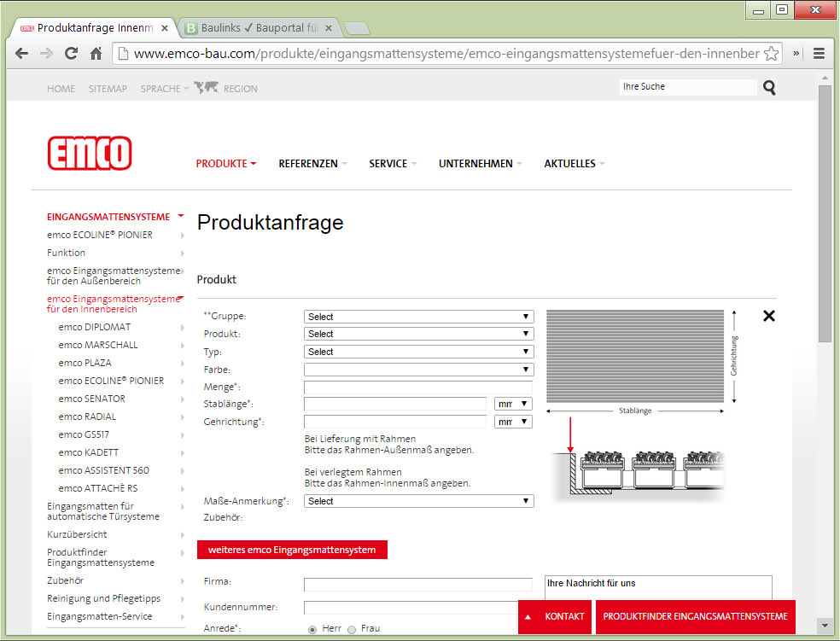Open emco ATTACHÉ RS in sidebar
840x641 pixels.
pos(98,488)
